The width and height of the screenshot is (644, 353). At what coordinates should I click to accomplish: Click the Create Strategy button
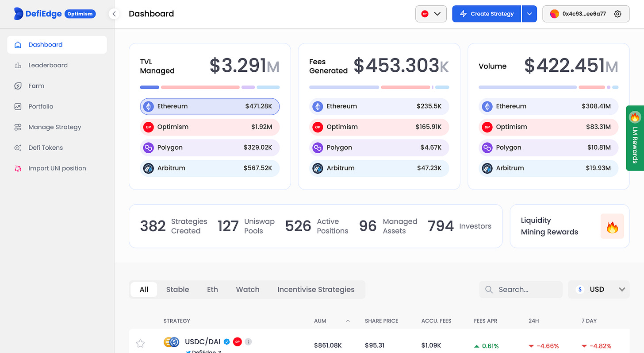pos(487,14)
